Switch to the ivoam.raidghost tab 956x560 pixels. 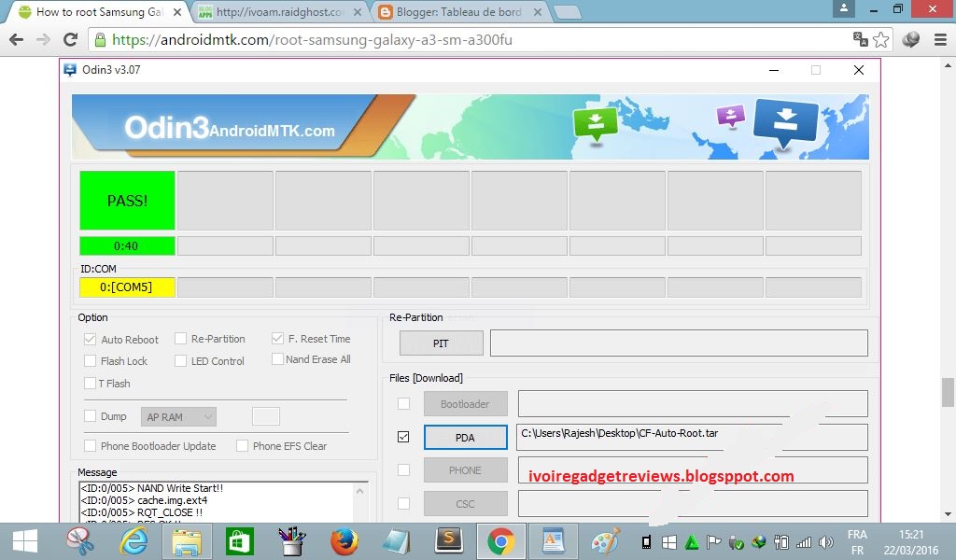tap(279, 11)
